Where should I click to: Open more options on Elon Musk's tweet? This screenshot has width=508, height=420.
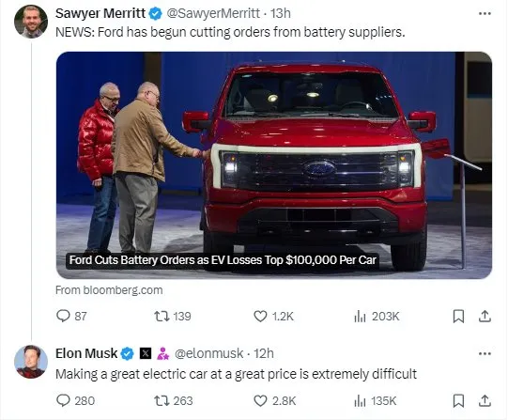pos(485,353)
